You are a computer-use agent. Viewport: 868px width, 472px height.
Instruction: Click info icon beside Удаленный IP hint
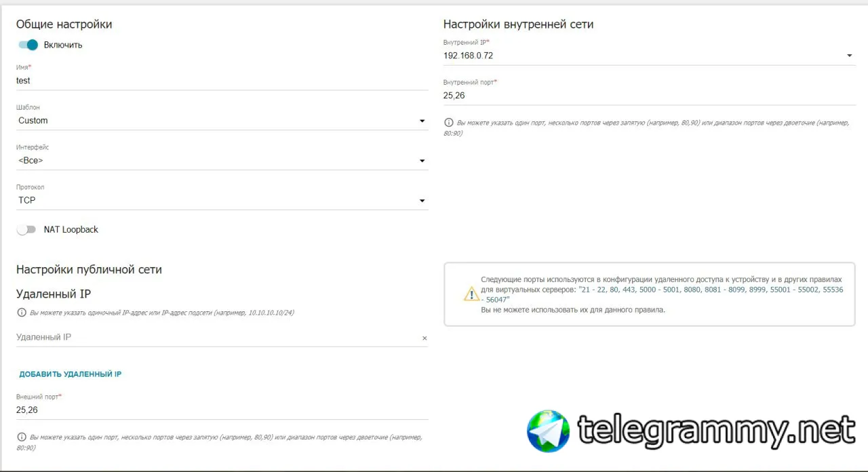pos(21,313)
